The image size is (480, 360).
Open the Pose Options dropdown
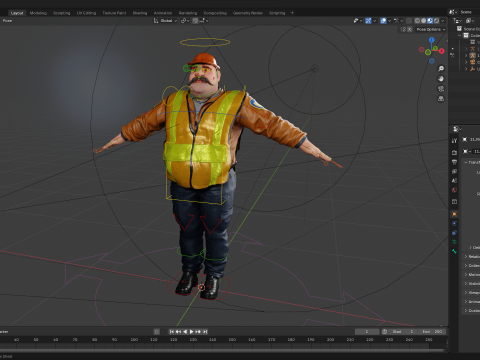[431, 29]
